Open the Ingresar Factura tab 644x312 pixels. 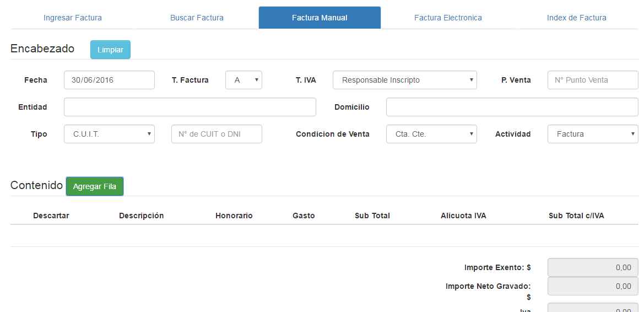(73, 18)
